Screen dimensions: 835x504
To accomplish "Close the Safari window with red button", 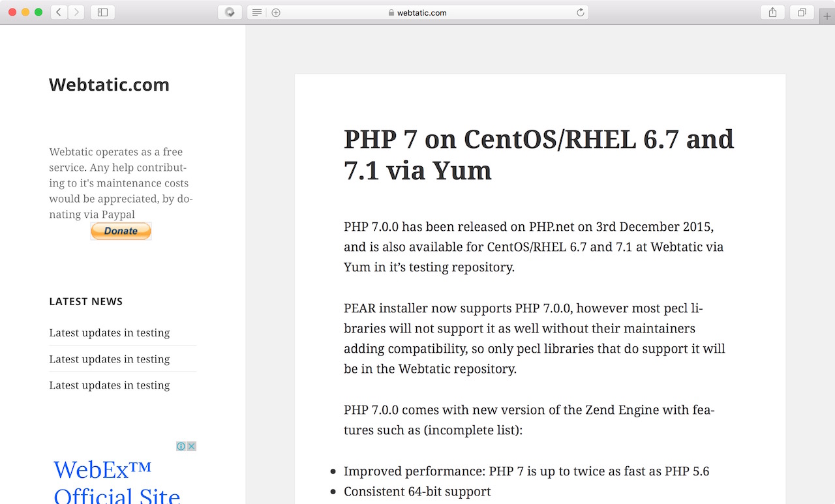I will point(12,12).
